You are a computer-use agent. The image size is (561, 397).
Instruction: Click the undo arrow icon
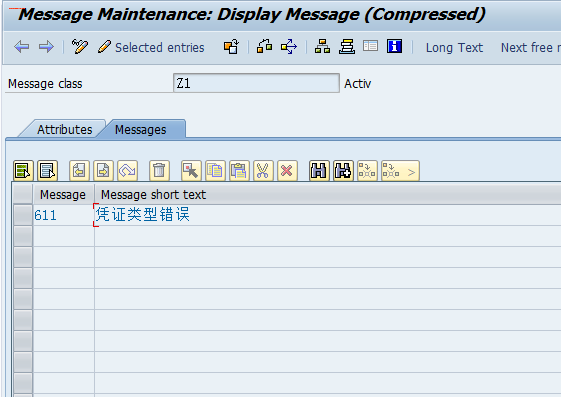tap(127, 170)
